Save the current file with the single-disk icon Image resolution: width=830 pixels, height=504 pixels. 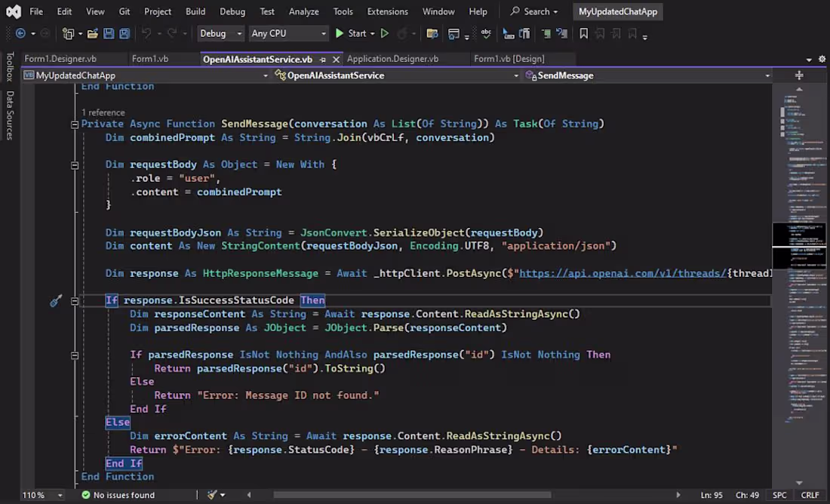(x=109, y=33)
